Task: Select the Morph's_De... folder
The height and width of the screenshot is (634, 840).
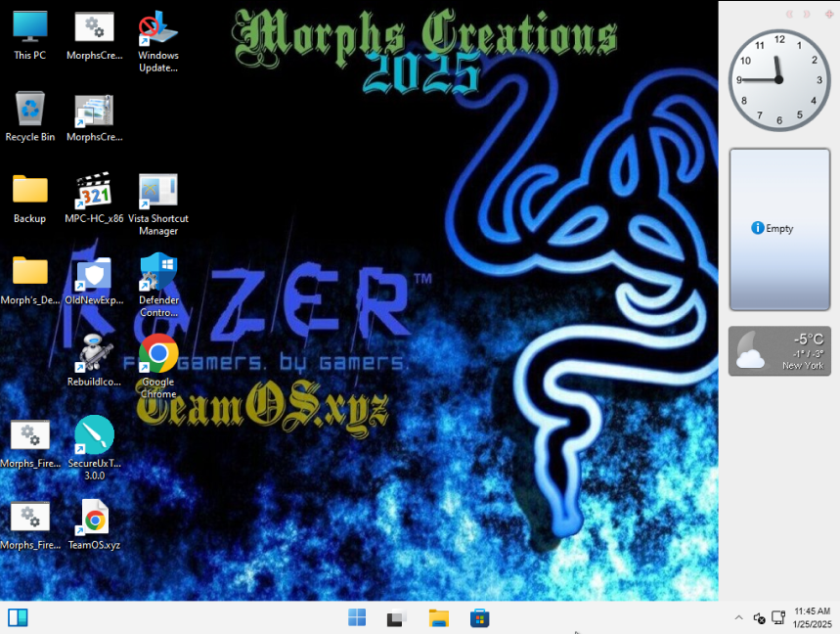Action: pos(30,280)
